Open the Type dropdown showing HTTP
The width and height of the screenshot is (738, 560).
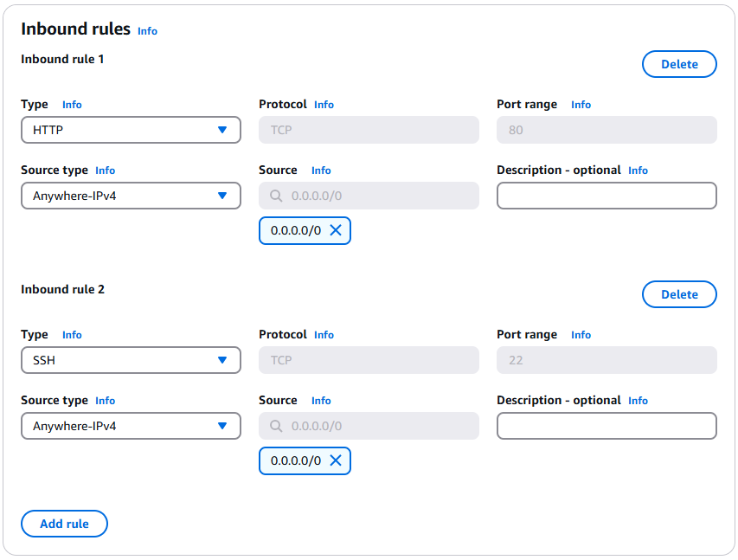(x=131, y=130)
